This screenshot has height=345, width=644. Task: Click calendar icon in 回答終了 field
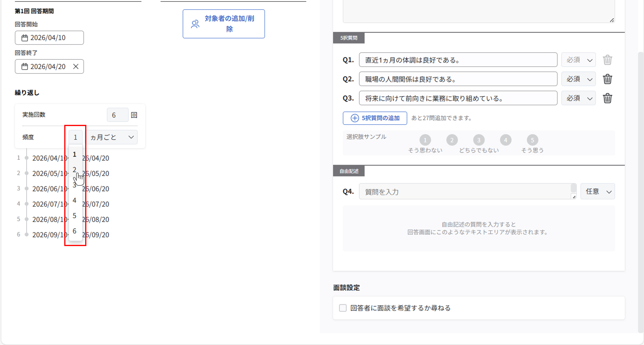[x=24, y=66]
